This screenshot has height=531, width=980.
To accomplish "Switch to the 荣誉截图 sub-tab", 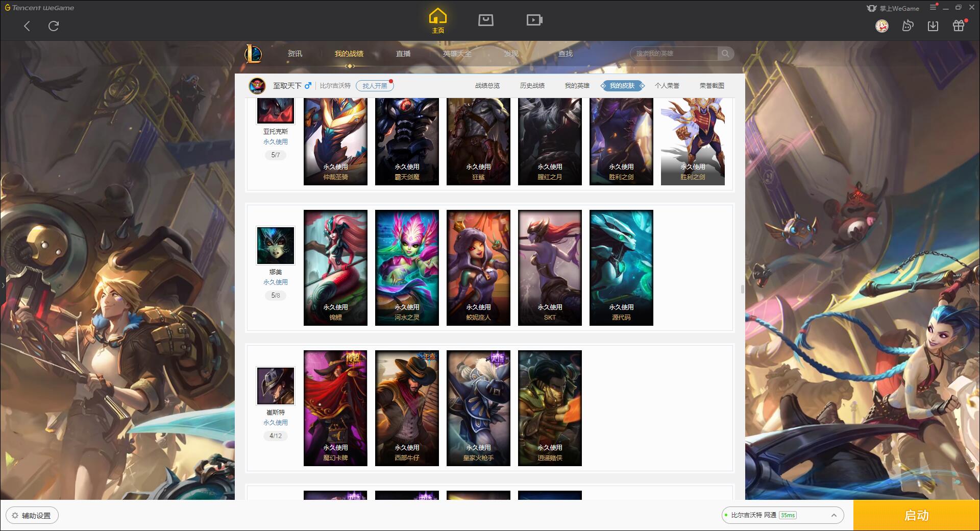I will (x=712, y=86).
